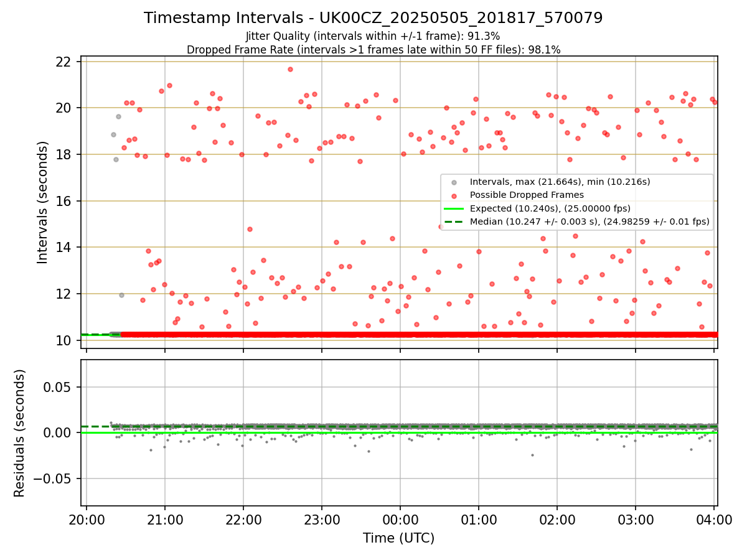
Task: Click the 'Dropped Frame Rate' subtitle line
Action: point(374,50)
